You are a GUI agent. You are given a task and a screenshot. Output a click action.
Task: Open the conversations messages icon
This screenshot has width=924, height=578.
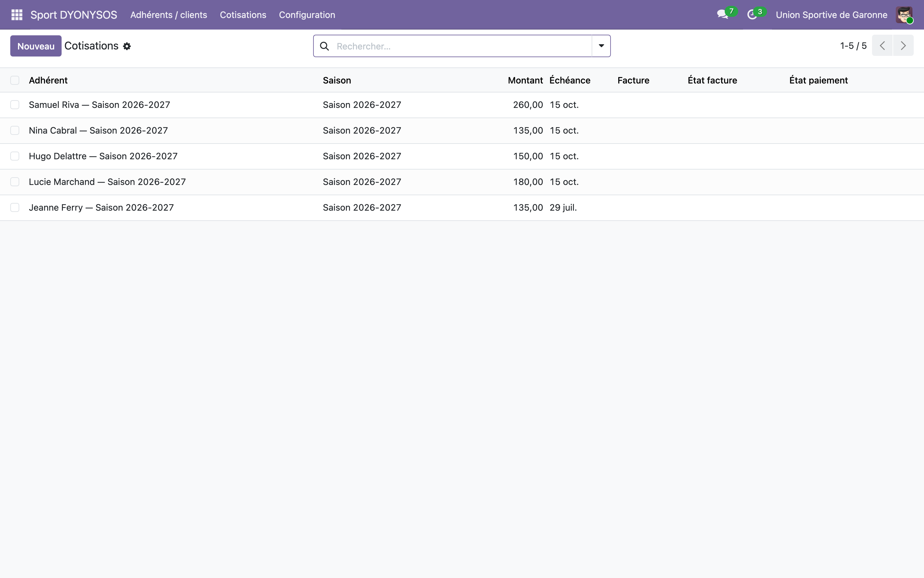(x=723, y=15)
